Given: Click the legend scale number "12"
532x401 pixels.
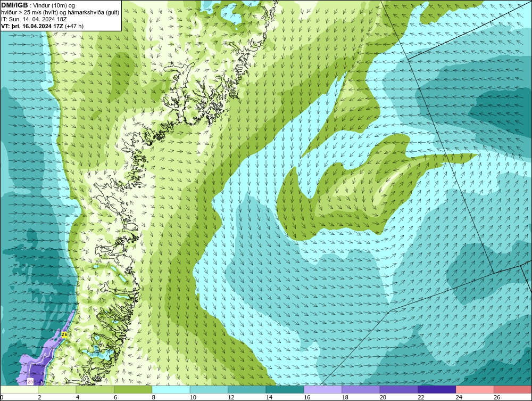Looking at the screenshot, I should point(231,397).
